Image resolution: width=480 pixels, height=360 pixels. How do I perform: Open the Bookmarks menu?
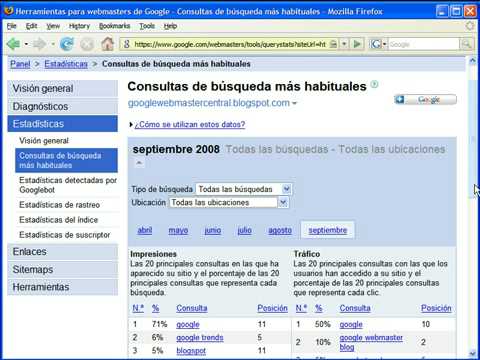[x=114, y=26]
